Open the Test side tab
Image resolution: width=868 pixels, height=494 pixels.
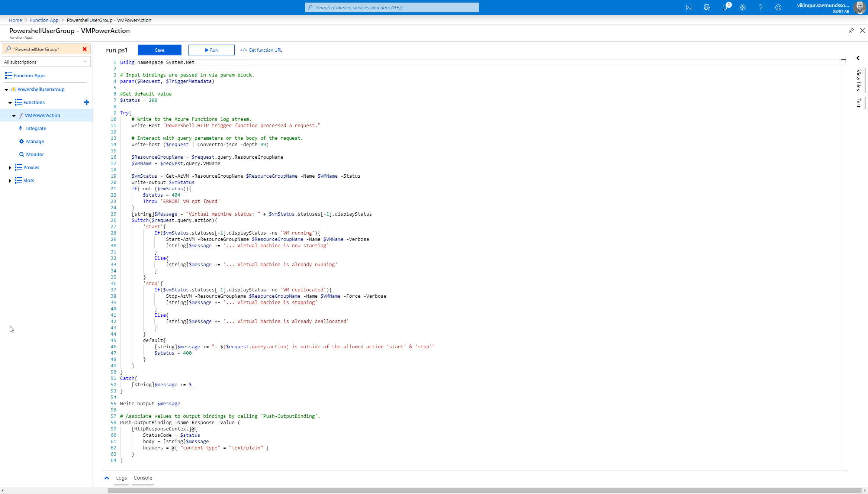click(858, 103)
